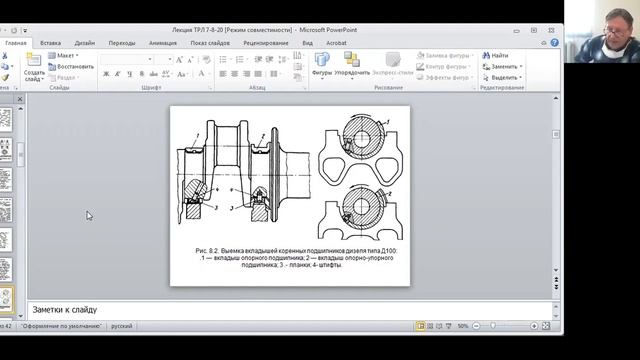Click the align text vertical icon
This screenshot has height=360, width=640.
[x=298, y=67]
